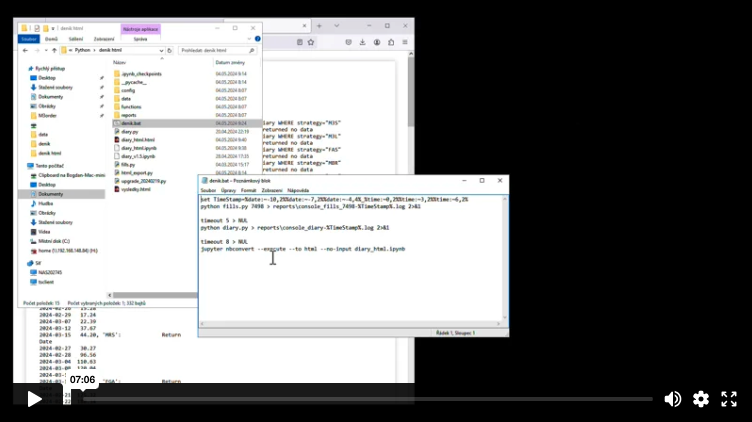Click the explorer back arrow
The image size is (752, 422).
24,50
